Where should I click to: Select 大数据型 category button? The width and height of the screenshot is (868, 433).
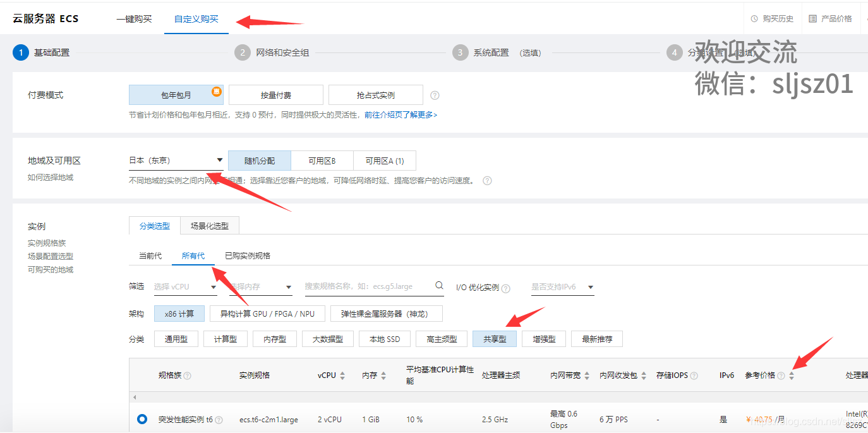pos(328,339)
